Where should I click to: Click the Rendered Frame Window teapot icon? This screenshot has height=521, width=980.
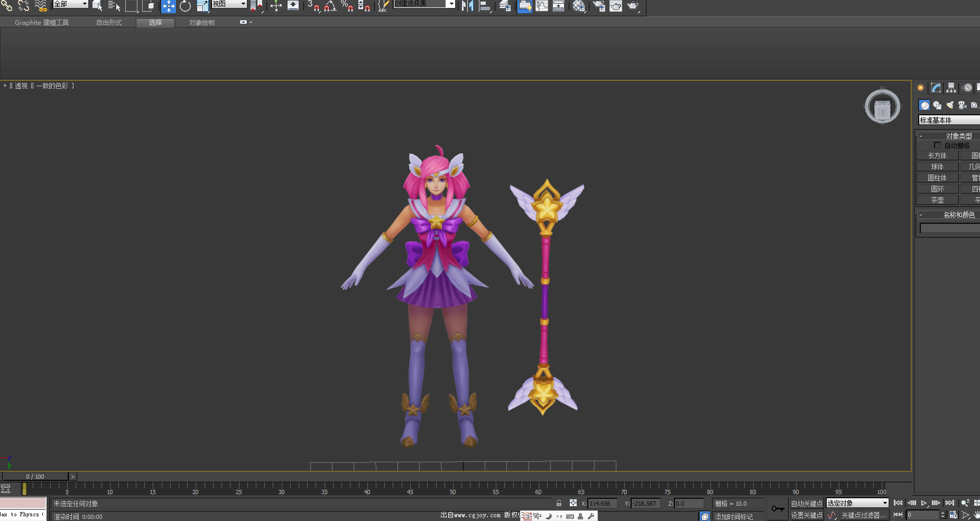coord(616,6)
